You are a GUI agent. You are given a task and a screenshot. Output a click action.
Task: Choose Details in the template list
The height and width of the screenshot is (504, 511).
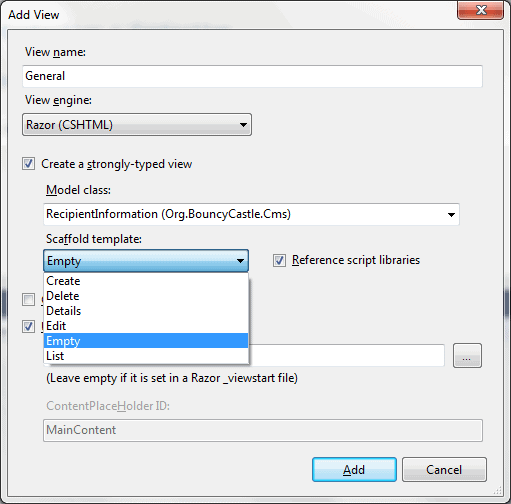click(x=146, y=311)
